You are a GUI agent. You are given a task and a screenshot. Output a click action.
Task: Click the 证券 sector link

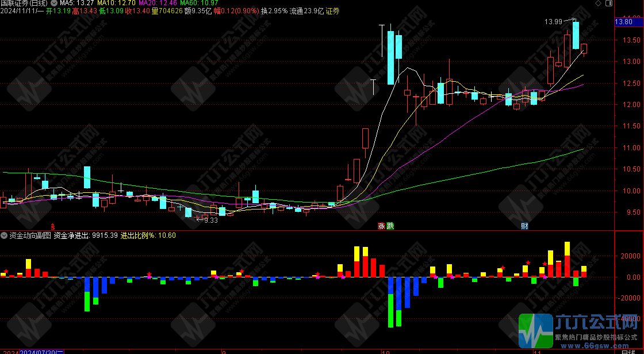coord(332,11)
